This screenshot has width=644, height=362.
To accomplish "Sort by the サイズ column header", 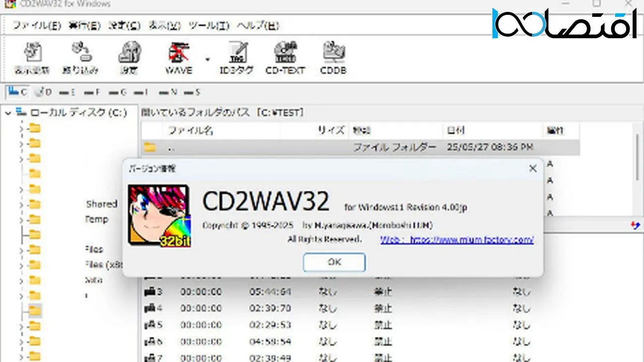I will pos(314,131).
